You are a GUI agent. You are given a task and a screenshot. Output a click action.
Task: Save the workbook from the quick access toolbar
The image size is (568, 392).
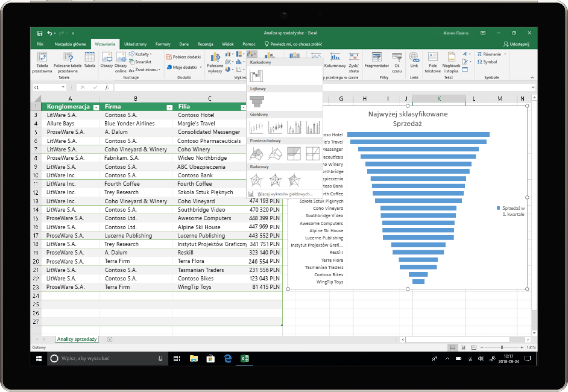coord(40,33)
